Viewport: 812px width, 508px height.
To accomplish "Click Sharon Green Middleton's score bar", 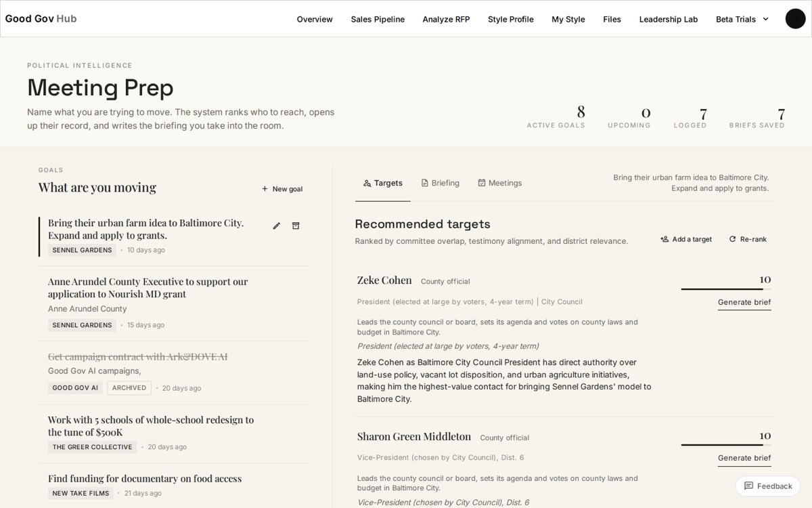I will tap(726, 445).
